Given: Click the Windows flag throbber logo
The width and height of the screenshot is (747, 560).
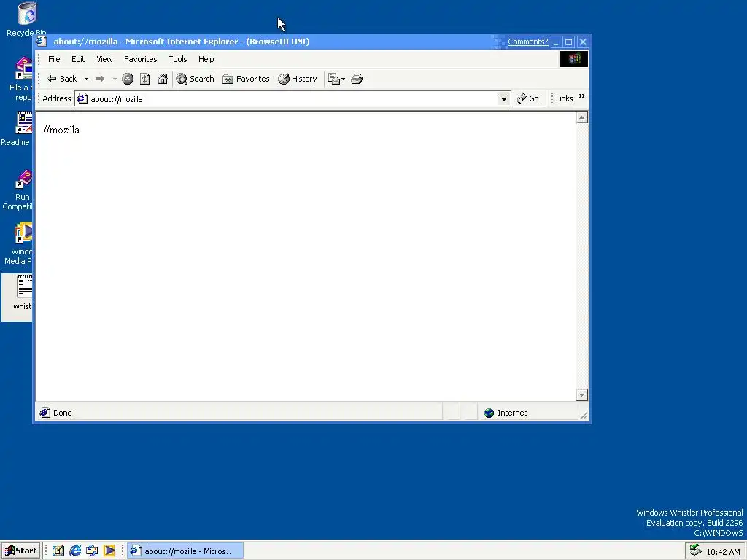Looking at the screenshot, I should (x=573, y=59).
